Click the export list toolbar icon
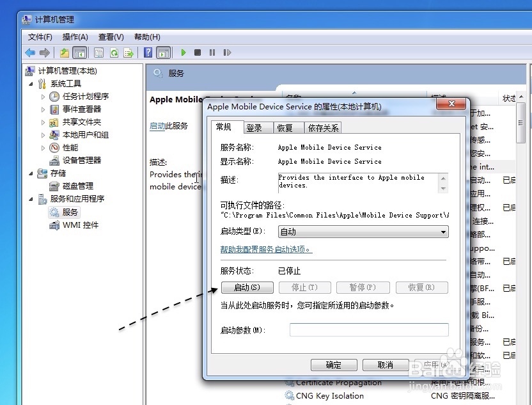This screenshot has width=532, height=405. pos(129,52)
